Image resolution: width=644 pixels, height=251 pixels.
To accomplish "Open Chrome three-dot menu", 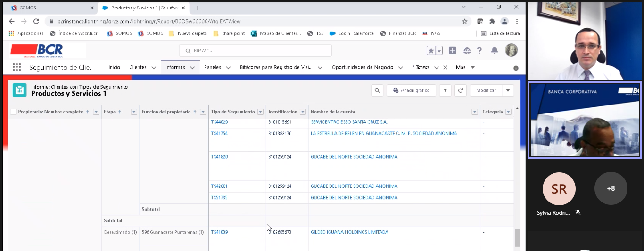I will pos(517,21).
